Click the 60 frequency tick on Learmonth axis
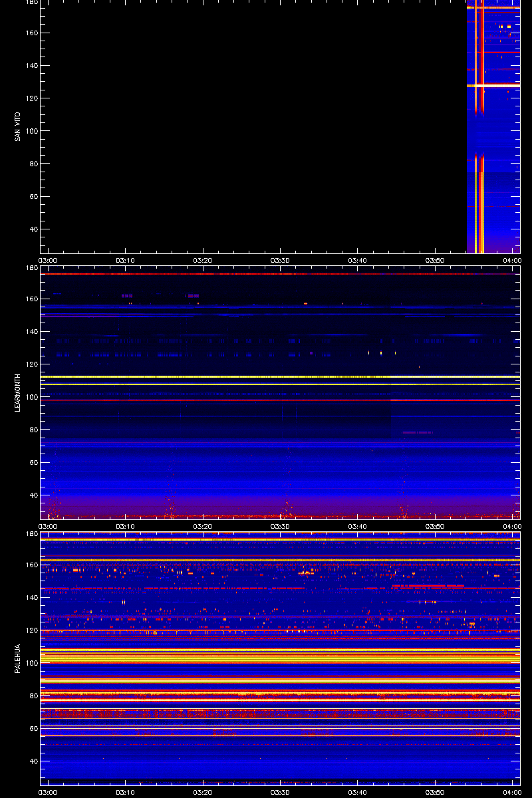The height and width of the screenshot is (798, 532). [x=33, y=462]
